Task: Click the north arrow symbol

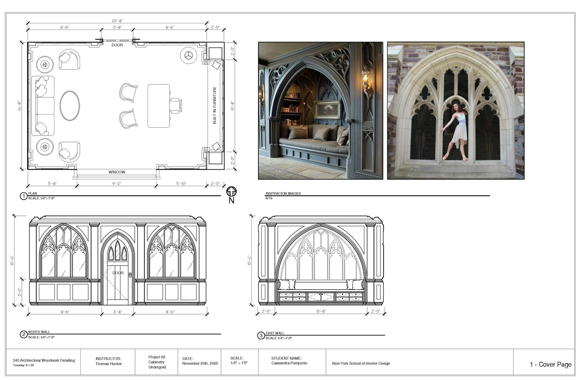Action: coord(231,192)
